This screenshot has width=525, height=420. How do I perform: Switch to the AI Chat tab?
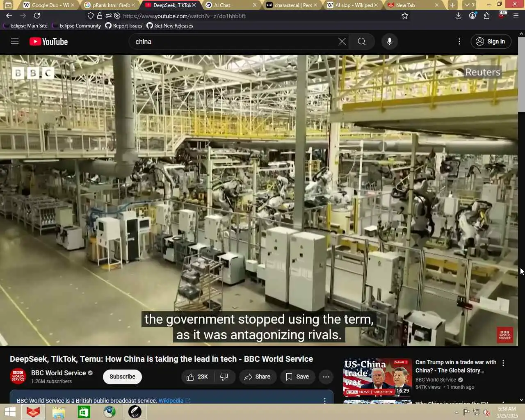(x=231, y=5)
